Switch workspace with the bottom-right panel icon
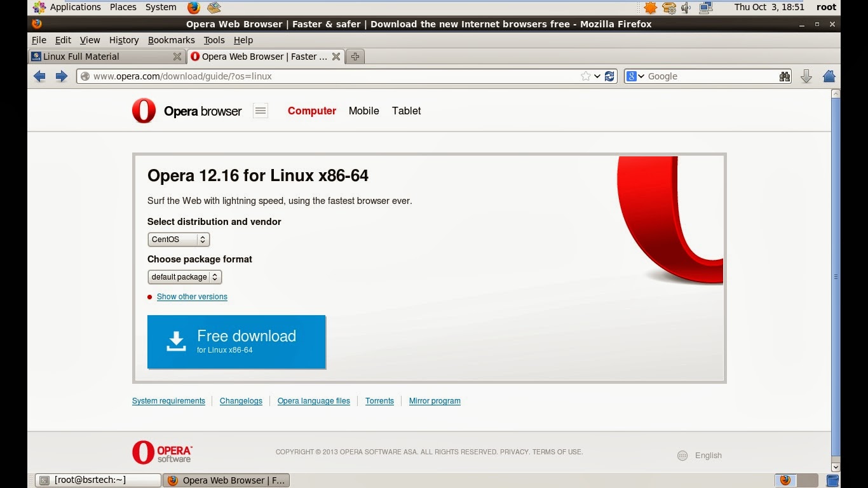This screenshot has height=488, width=868. point(832,480)
